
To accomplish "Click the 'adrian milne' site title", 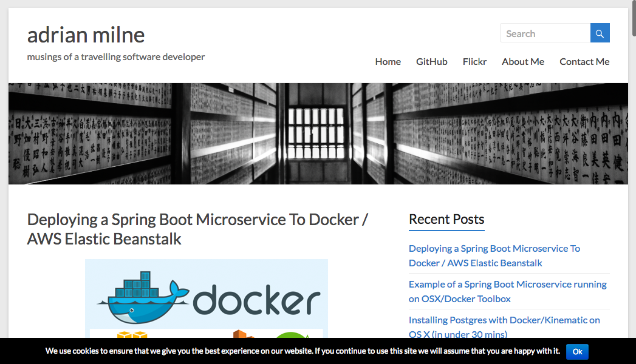I will 86,35.
